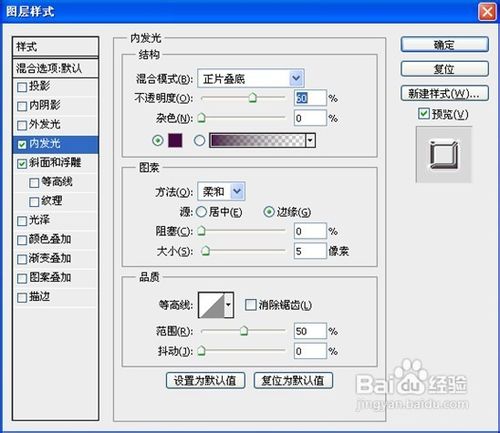
Task: Select 斜面和浮雕 in the styles list
Action: pyautogui.click(x=55, y=163)
